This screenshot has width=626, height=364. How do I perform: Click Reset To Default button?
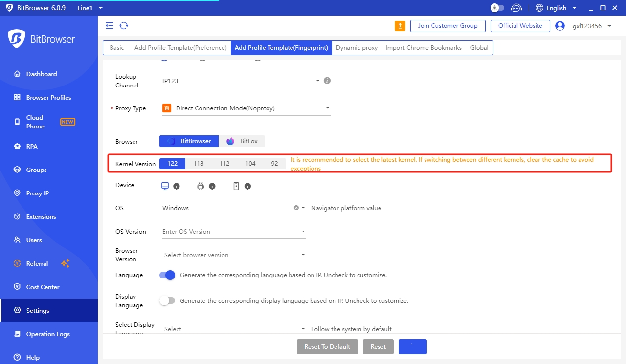(327, 347)
